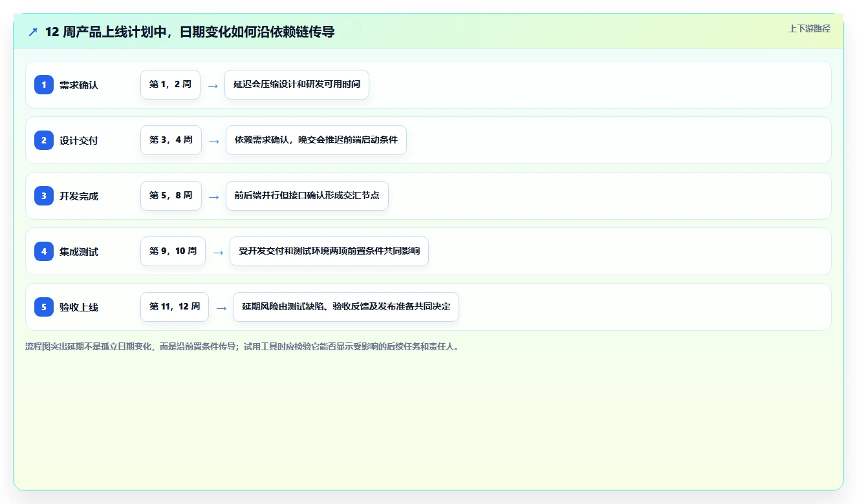
Task: Click the 延期风险由测试缺陷、验收反馈及发布准备共同决定 box
Action: [346, 307]
